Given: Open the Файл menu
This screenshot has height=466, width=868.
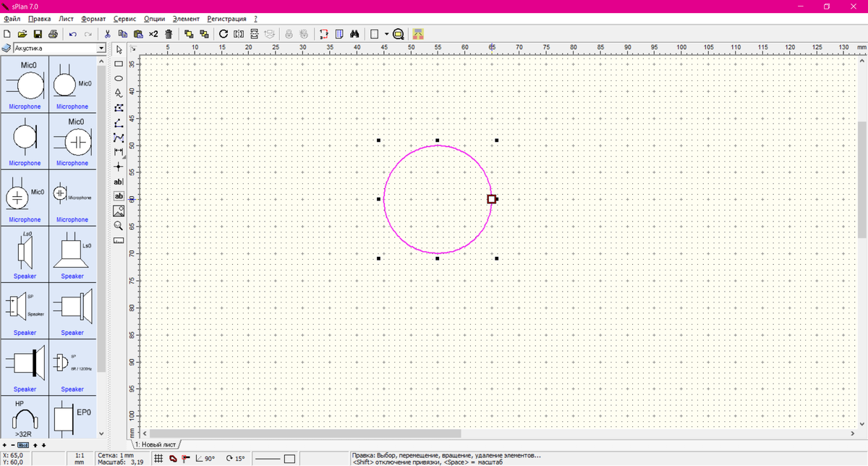Looking at the screenshot, I should tap(12, 18).
